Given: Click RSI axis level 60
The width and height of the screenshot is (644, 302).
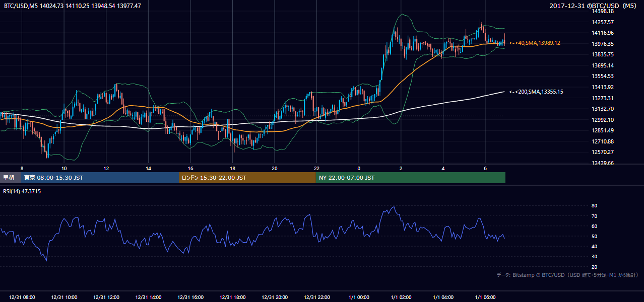Looking at the screenshot, I should (x=595, y=226).
